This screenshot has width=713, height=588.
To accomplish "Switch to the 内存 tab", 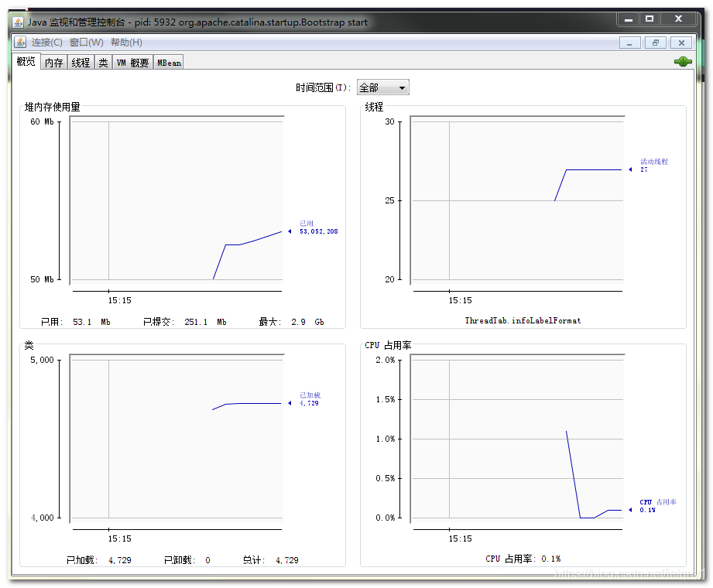I will point(53,62).
